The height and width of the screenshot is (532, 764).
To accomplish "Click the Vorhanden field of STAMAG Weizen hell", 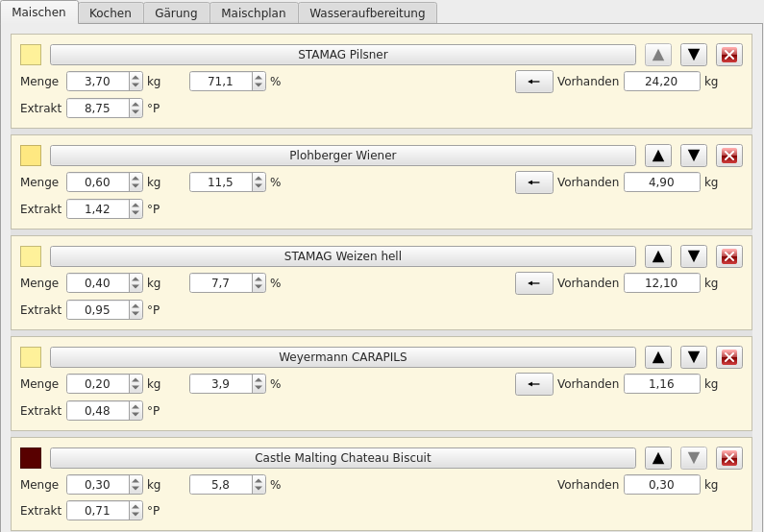I will coord(661,283).
